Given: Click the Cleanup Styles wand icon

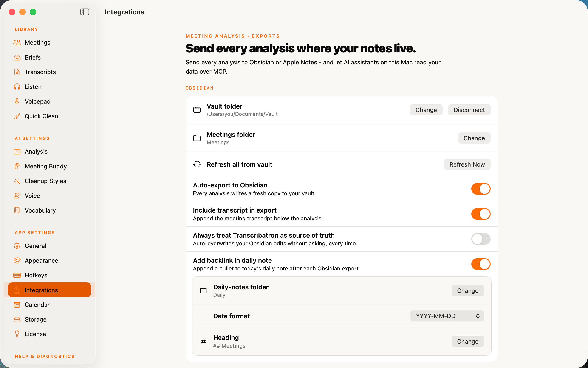Looking at the screenshot, I should coord(17,181).
